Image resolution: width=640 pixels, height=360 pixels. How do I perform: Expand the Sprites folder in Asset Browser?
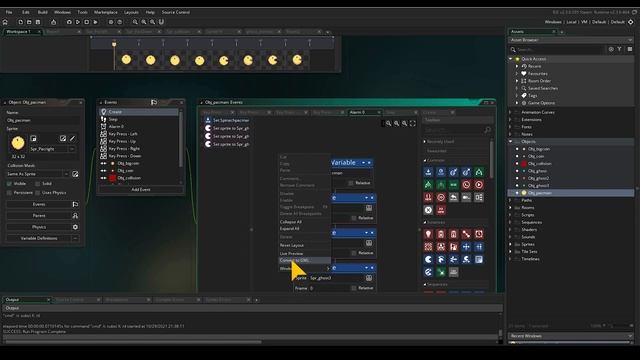click(511, 244)
